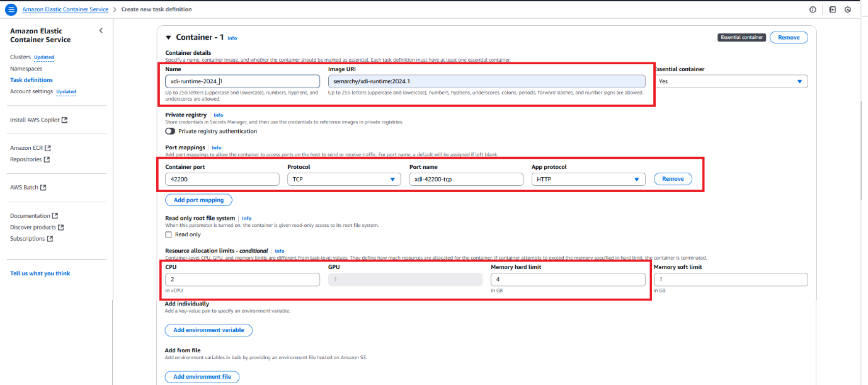Click Updated badge next to Account settings
The height and width of the screenshot is (385, 868).
[x=66, y=92]
